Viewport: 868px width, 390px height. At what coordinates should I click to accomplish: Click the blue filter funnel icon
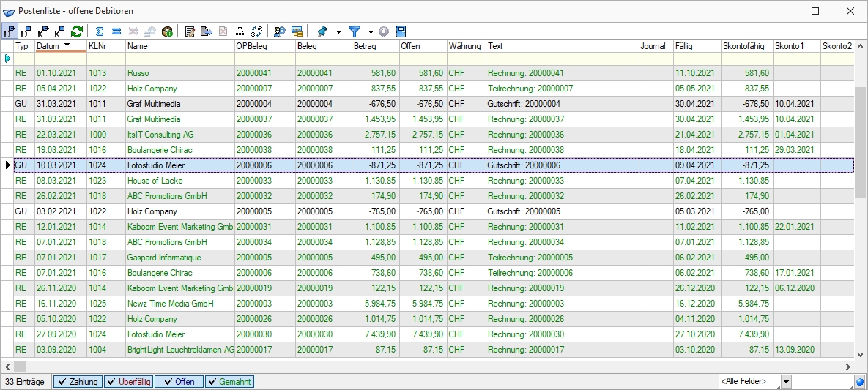[355, 31]
